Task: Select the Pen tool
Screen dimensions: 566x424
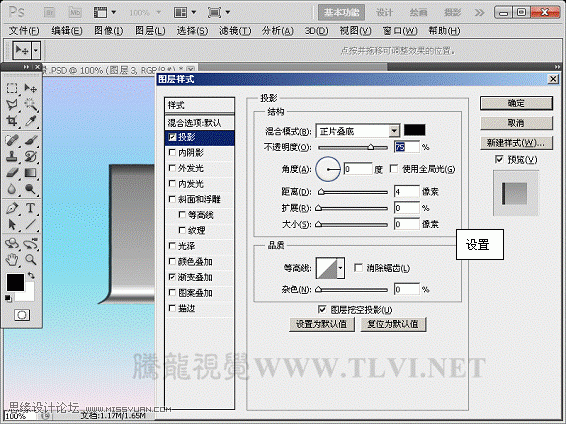Action: pos(12,208)
